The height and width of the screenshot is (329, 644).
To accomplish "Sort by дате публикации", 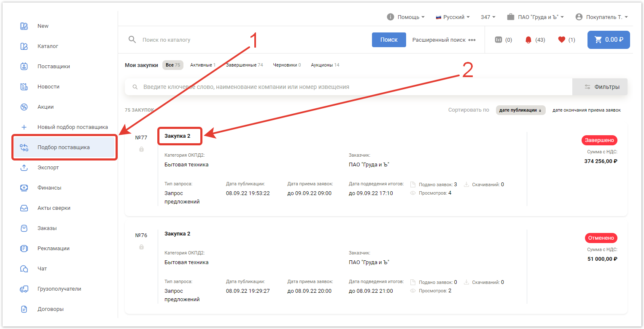I will click(520, 110).
